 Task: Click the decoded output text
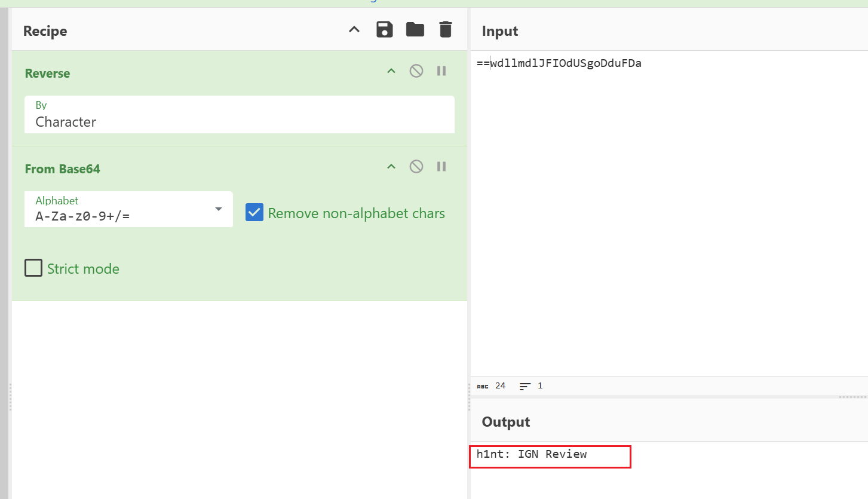pyautogui.click(x=532, y=454)
